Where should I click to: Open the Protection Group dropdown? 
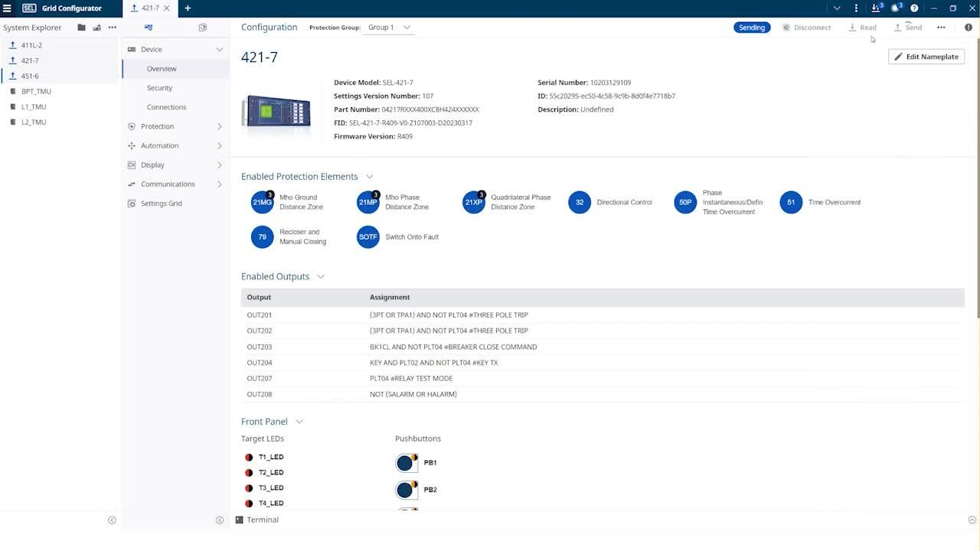390,28
